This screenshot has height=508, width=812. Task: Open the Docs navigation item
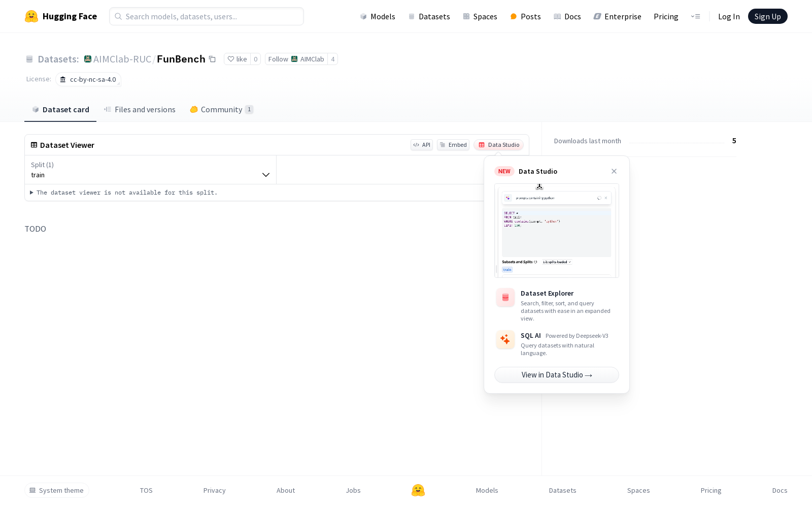567,16
